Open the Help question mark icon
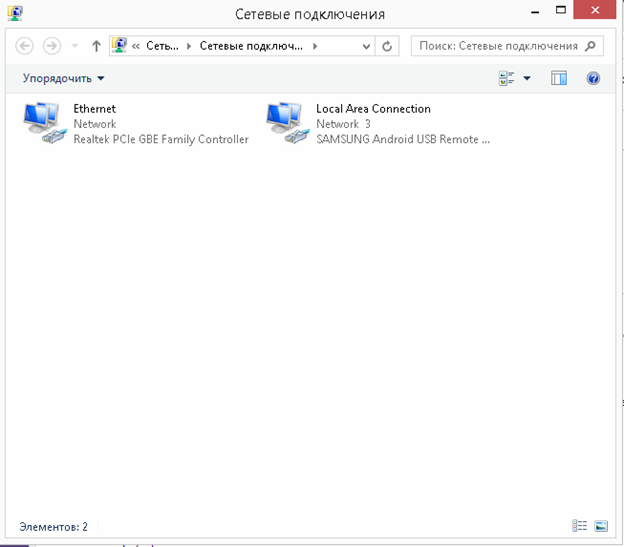 tap(593, 78)
